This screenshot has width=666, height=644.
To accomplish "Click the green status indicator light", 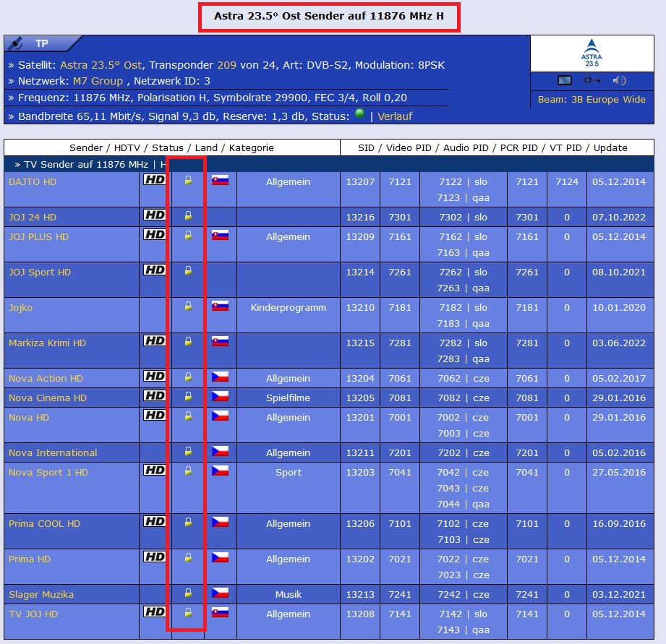I will point(359,115).
